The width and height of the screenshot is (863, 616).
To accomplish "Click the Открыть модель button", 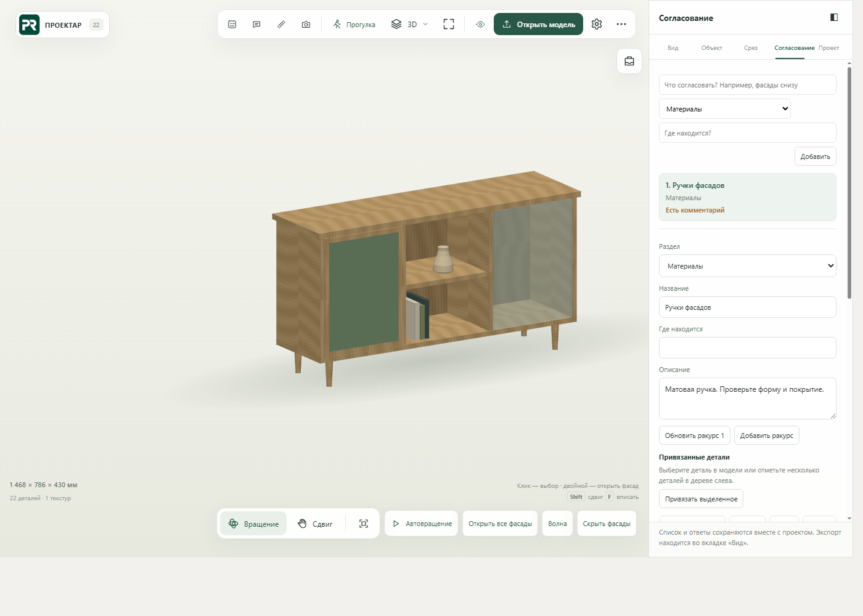I will pos(538,25).
